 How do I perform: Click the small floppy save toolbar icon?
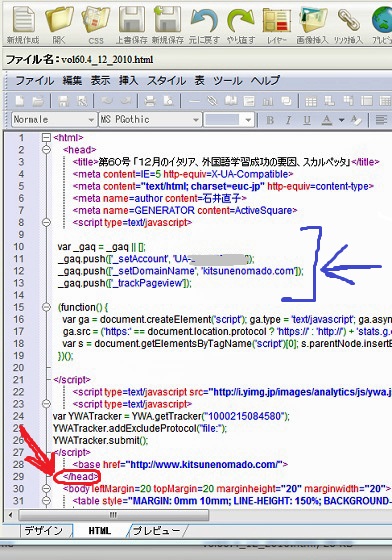[x=63, y=101]
